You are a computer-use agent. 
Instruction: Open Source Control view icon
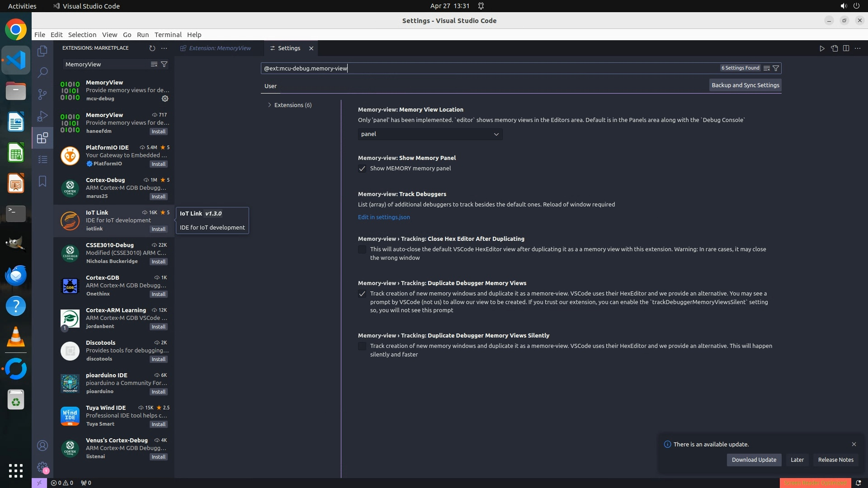42,94
